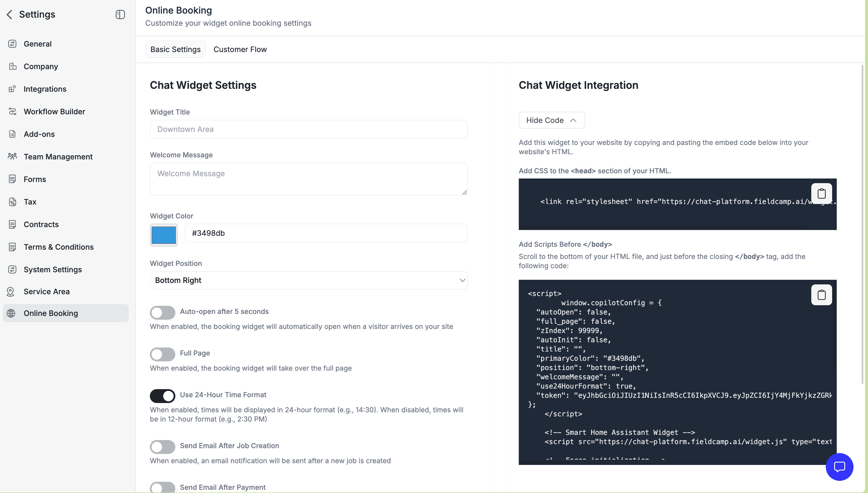Click the back arrow beside Settings
This screenshot has width=868, height=493.
[x=10, y=14]
